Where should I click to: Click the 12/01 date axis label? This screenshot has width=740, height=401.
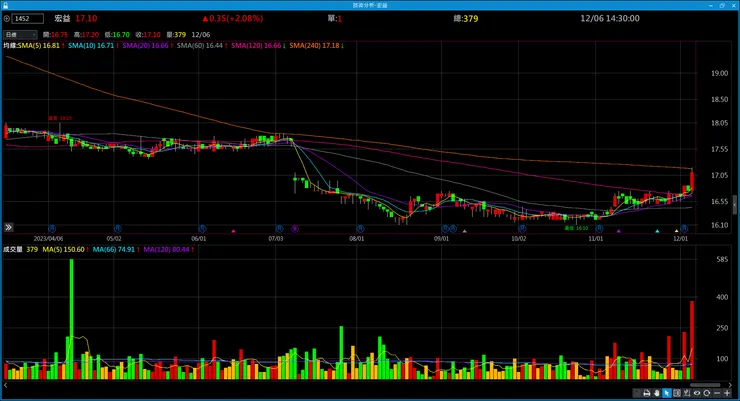click(x=681, y=239)
